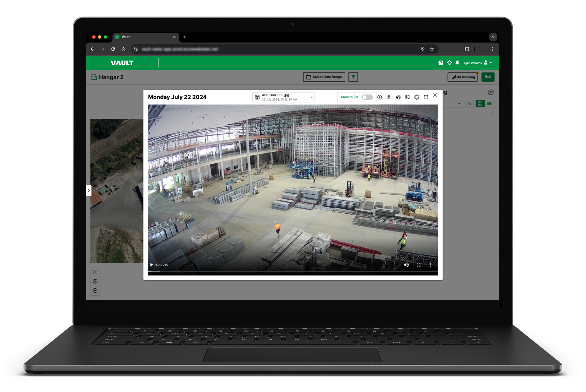Select the Vault browser tab
The image size is (586, 392).
point(146,37)
